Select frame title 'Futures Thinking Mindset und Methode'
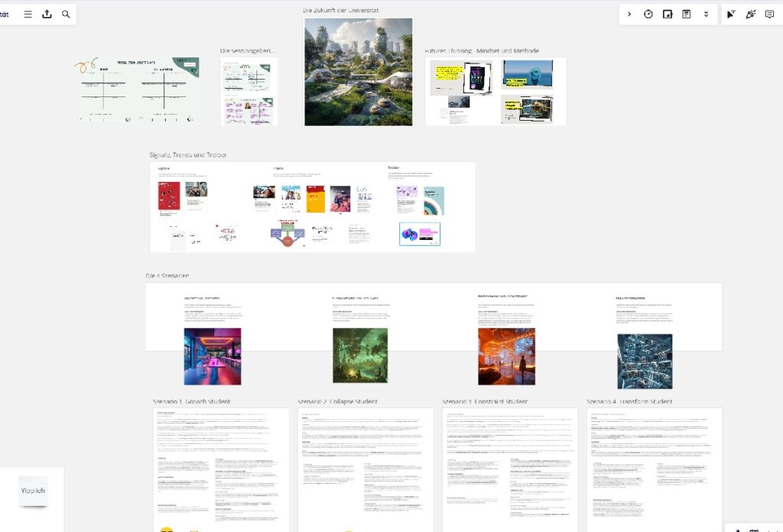This screenshot has width=783, height=532. (482, 50)
